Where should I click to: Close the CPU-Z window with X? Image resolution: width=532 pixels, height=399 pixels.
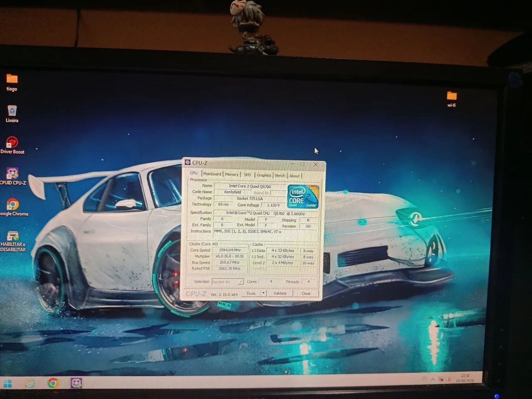point(315,165)
